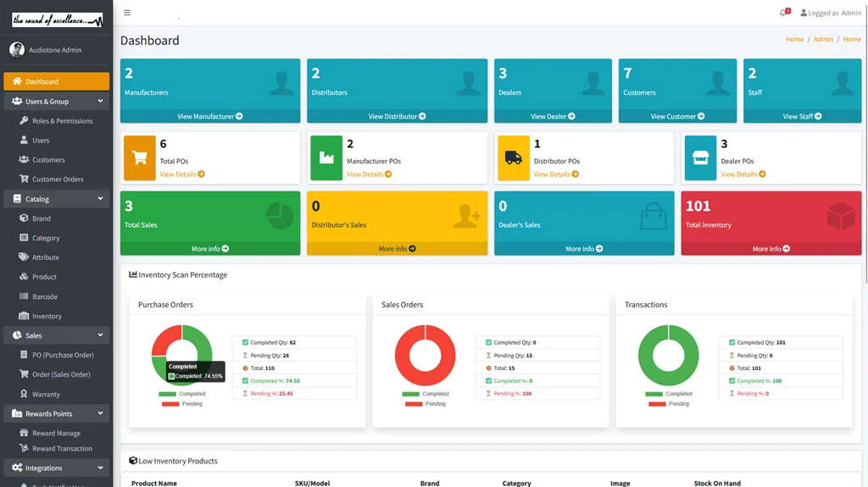Click the Purchase Orders donut chart
Viewport: 868px width, 487px height.
[x=181, y=355]
